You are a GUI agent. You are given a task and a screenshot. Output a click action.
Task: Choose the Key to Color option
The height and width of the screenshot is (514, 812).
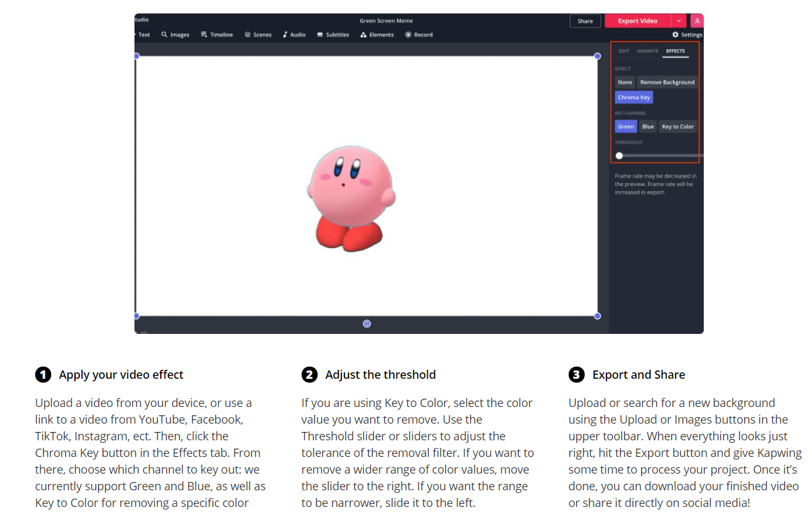coord(678,126)
